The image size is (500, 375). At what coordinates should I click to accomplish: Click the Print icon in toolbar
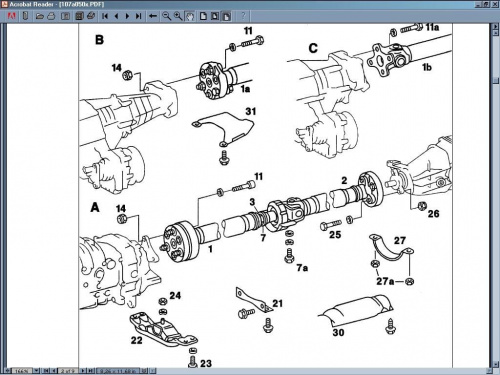[x=51, y=16]
